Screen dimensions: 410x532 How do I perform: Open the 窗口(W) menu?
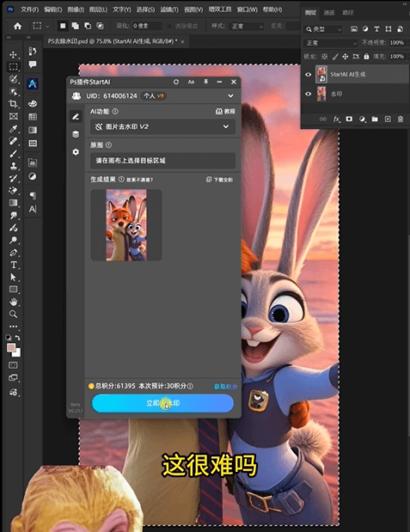pos(247,9)
